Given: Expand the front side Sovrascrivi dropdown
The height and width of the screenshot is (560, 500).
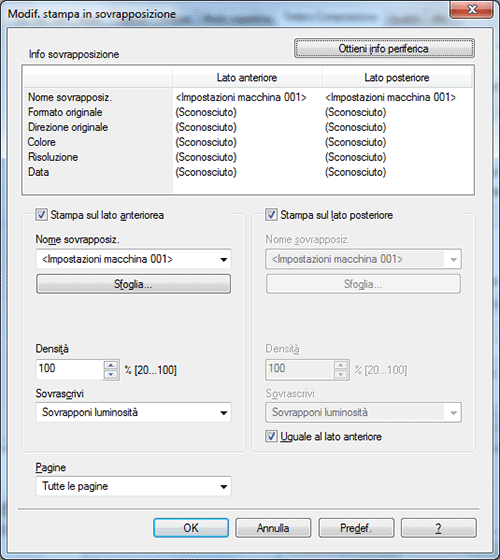Looking at the screenshot, I should coord(134,413).
